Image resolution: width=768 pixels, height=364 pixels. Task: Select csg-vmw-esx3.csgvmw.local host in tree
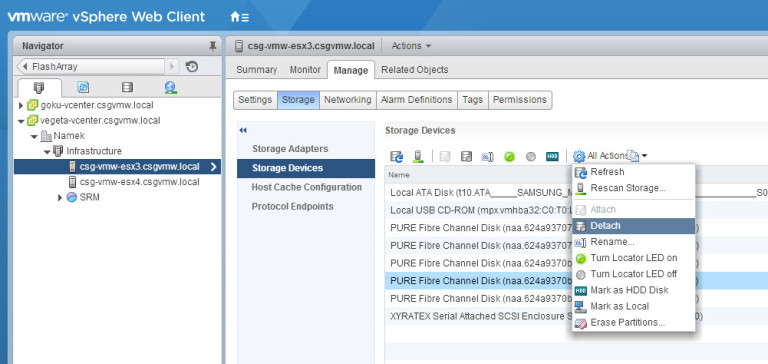point(118,167)
